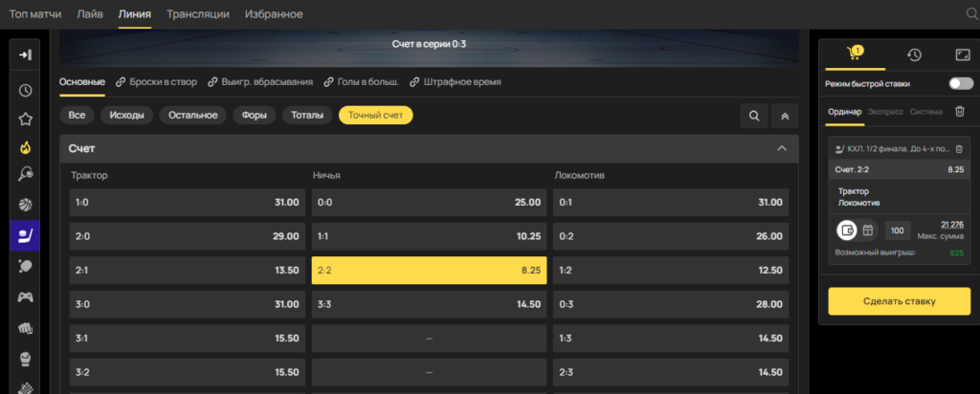Collapse all markets with double-chevron button
This screenshot has width=980, height=394.
[x=785, y=116]
